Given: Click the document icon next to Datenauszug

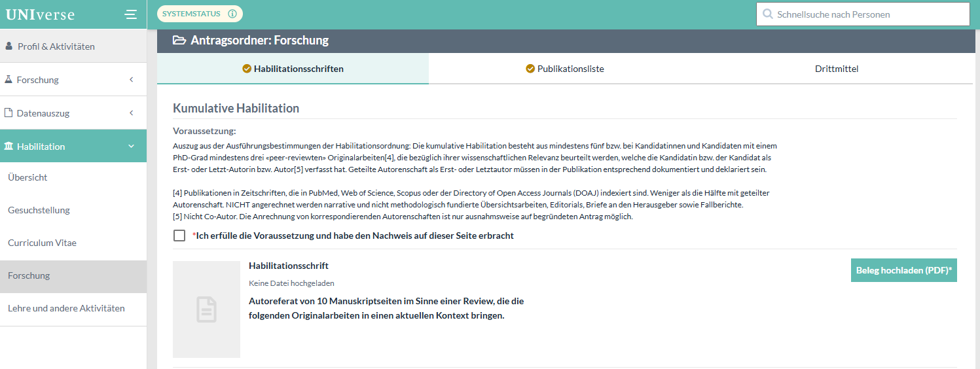Looking at the screenshot, I should (x=9, y=113).
